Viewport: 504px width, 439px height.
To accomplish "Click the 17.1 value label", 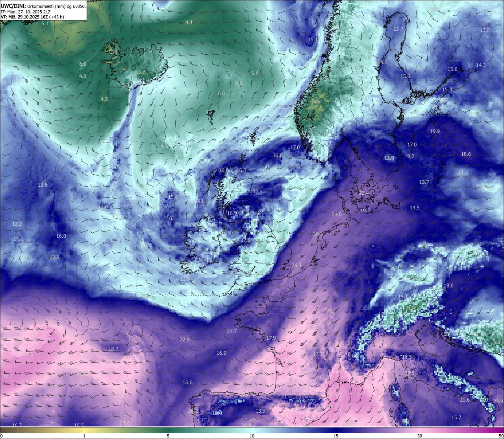I will 257,192.
